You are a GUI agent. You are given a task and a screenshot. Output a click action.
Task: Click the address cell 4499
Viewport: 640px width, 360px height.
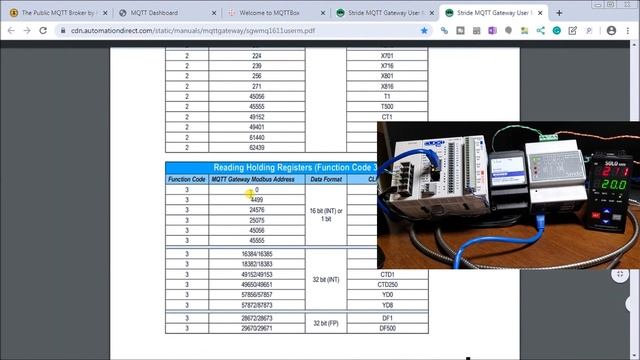(x=257, y=200)
